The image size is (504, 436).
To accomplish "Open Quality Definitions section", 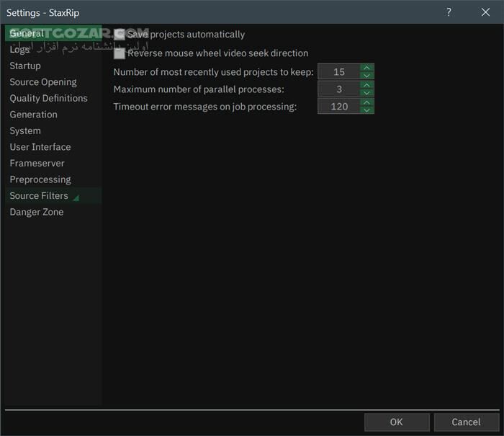I will click(x=48, y=98).
